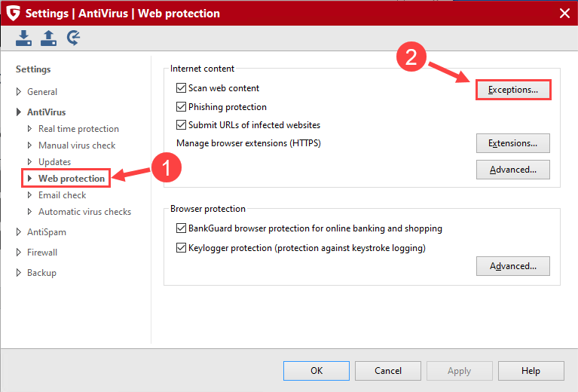The image size is (578, 392).
Task: Open the Email check settings page
Action: click(x=62, y=195)
